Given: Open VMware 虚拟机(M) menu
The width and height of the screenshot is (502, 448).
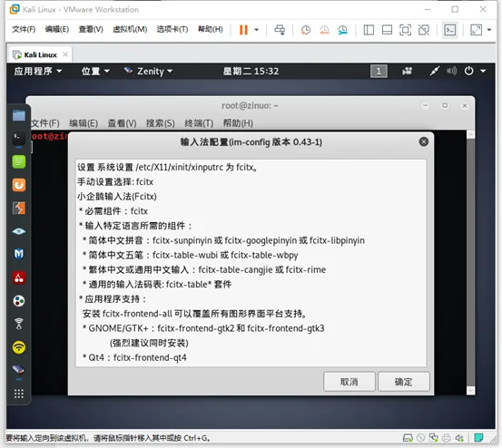Looking at the screenshot, I should [130, 29].
